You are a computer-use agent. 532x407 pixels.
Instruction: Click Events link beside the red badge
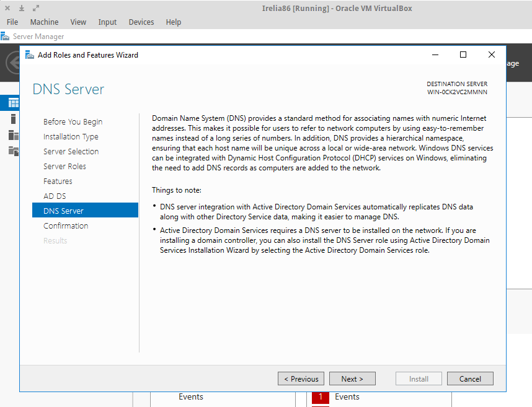coord(347,397)
